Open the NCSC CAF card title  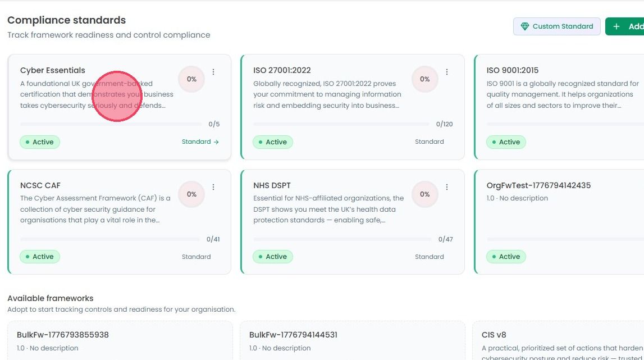pos(40,185)
